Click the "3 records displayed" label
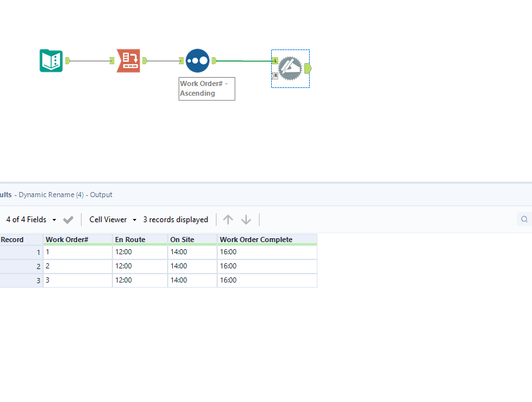This screenshot has width=532, height=402. pos(175,219)
